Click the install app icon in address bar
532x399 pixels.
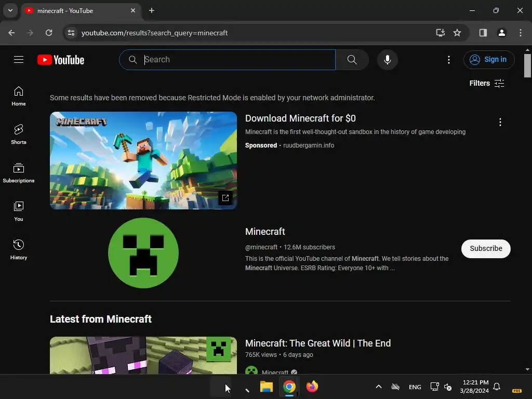(441, 33)
